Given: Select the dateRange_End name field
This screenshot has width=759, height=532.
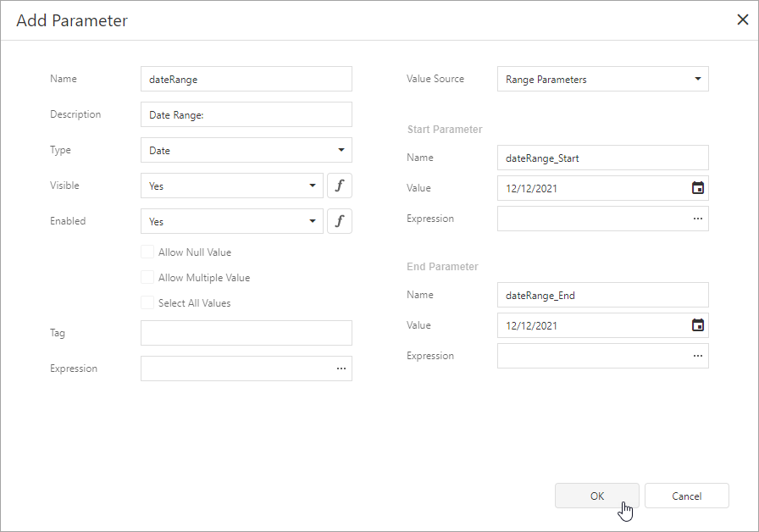Looking at the screenshot, I should click(x=602, y=295).
